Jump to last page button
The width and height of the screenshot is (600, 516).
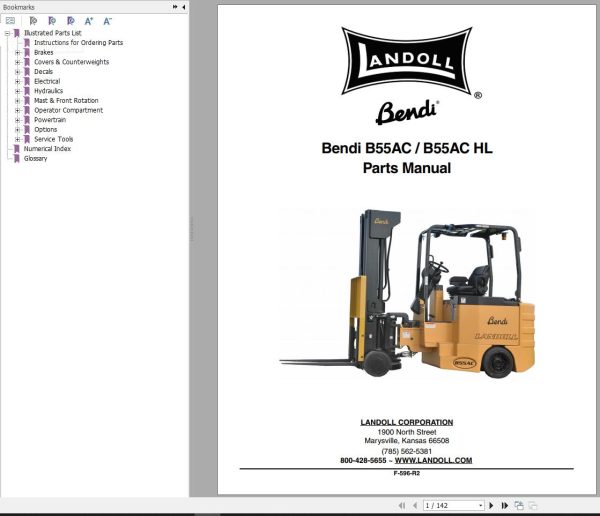coord(505,506)
